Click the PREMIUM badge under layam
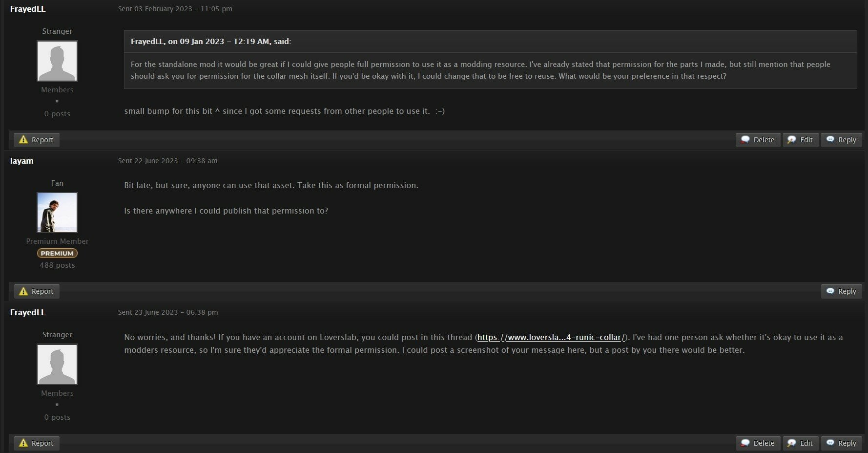 click(x=57, y=253)
